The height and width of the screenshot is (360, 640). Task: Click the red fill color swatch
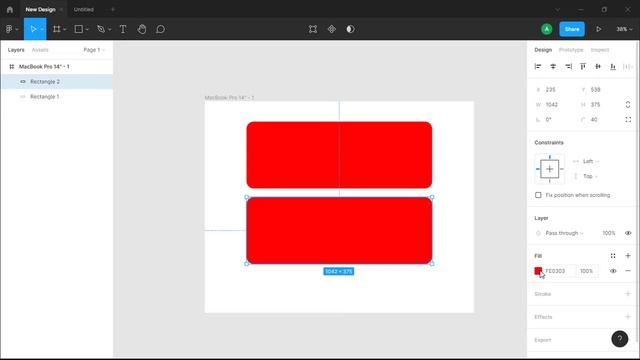tap(538, 271)
